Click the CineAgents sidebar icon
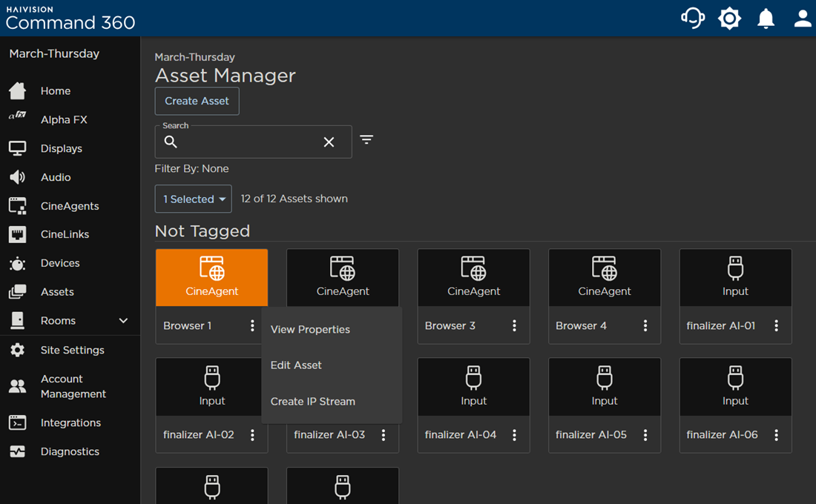The width and height of the screenshot is (816, 504). [17, 206]
